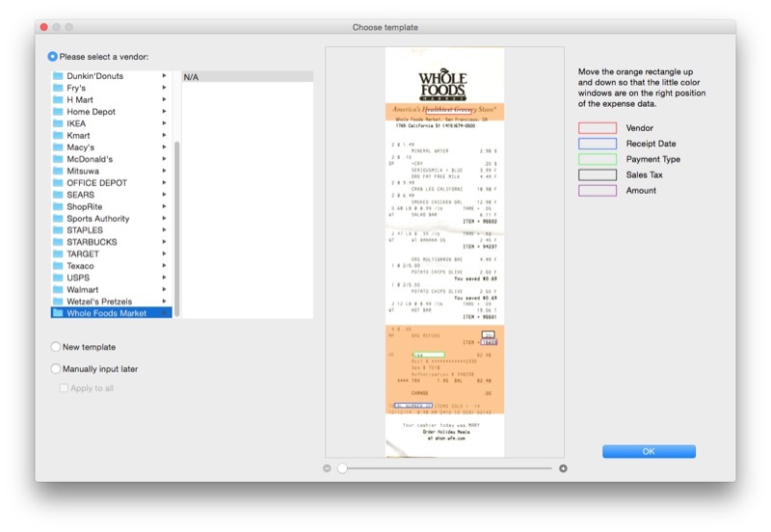
Task: Click the zoom in plus icon
Action: pos(563,468)
